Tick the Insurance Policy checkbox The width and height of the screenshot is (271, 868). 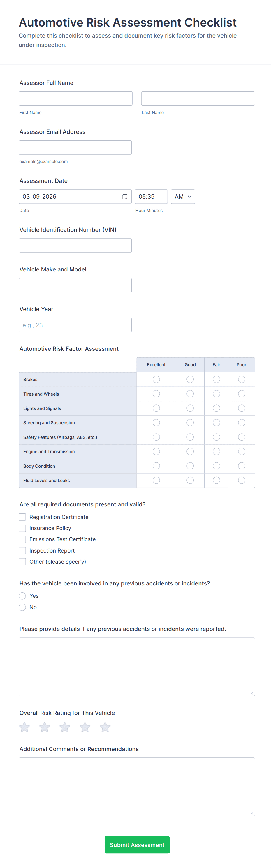coord(22,528)
